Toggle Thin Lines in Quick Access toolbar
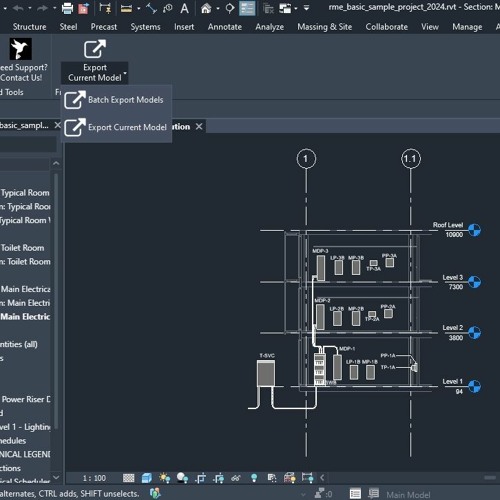Viewport: 500px width, 500px height. point(247,8)
